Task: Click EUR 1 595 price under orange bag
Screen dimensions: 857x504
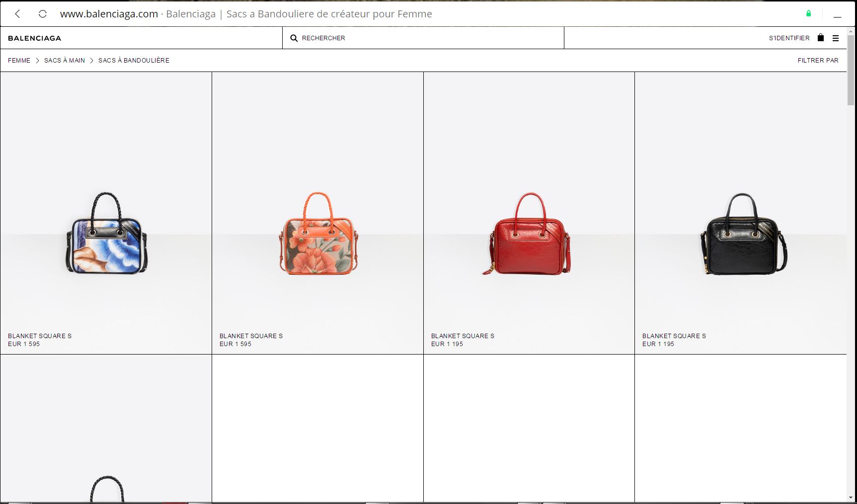Action: point(235,344)
